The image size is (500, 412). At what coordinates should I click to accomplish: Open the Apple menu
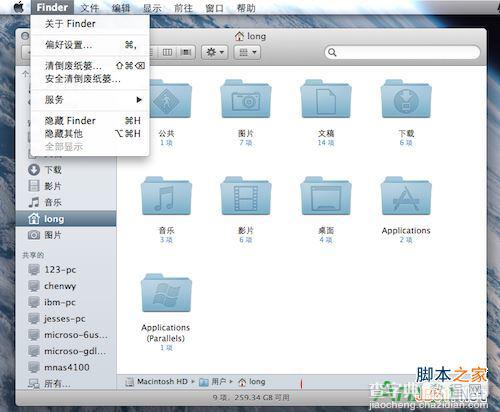[x=19, y=7]
